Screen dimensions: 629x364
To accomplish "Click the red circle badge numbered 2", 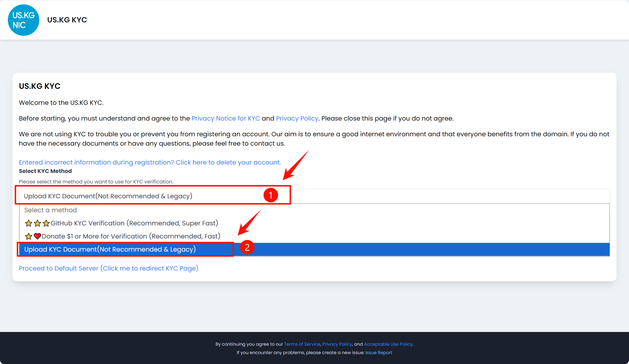I will [247, 247].
